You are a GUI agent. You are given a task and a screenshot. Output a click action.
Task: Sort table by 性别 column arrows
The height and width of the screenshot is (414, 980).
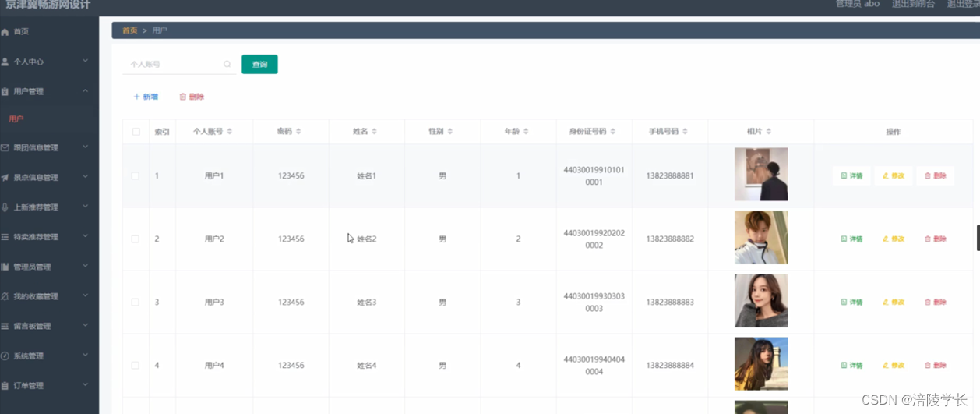pos(450,132)
